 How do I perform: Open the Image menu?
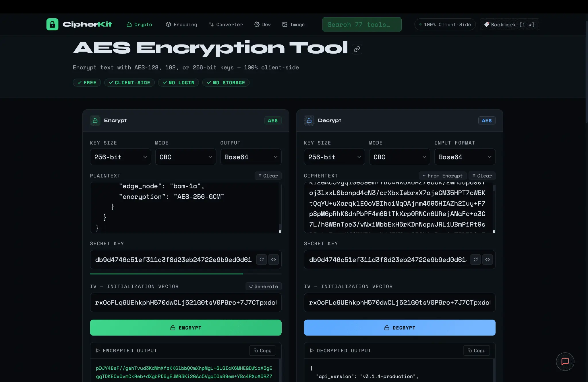pyautogui.click(x=293, y=24)
